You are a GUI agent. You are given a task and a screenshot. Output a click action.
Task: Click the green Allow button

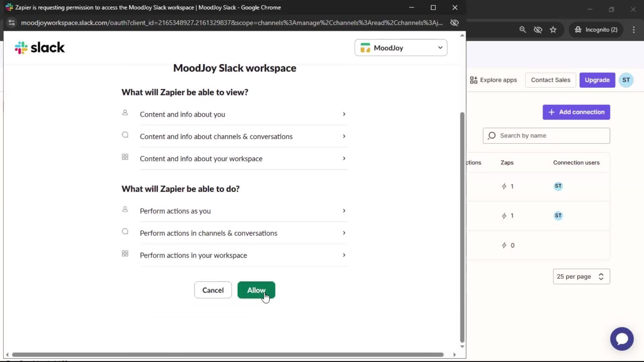pyautogui.click(x=256, y=290)
